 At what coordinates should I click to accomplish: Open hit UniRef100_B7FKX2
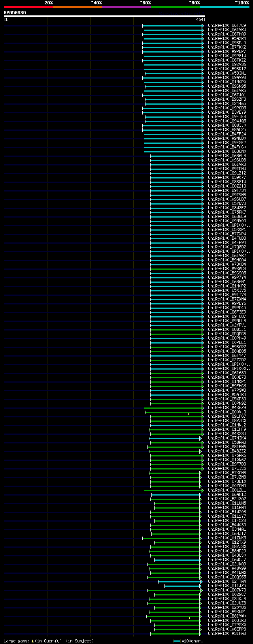coord(227,47)
